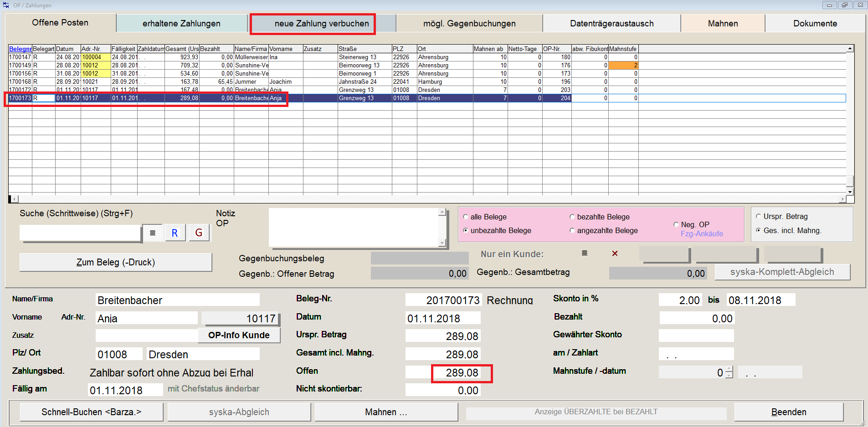Screen dimensions: 868x427
Task: Click the Gegenb.: Gesamtbetrag field
Action: coord(658,273)
